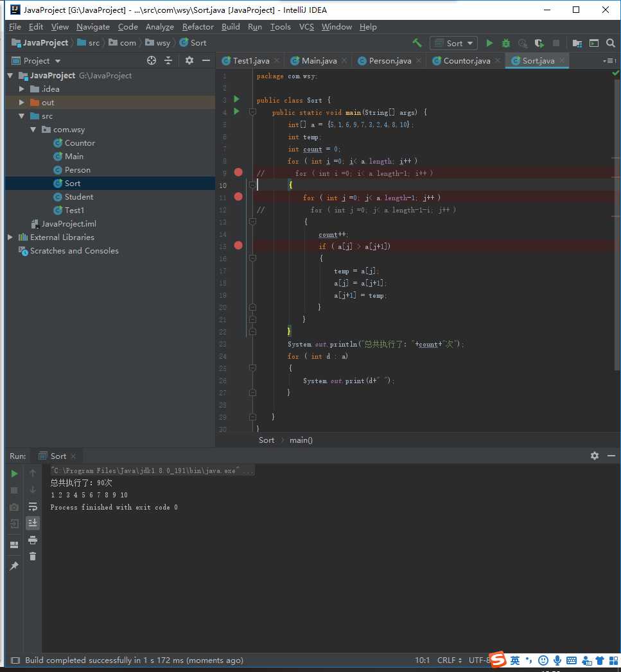Rerun Sort in the Run panel
The width and height of the screenshot is (621, 672).
coord(14,474)
